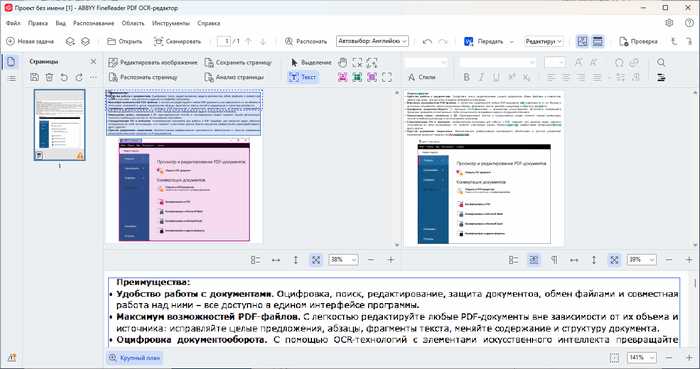Image resolution: width=700 pixels, height=369 pixels.
Task: Open more options ellipsis in Страницы panel
Action: pos(93,77)
